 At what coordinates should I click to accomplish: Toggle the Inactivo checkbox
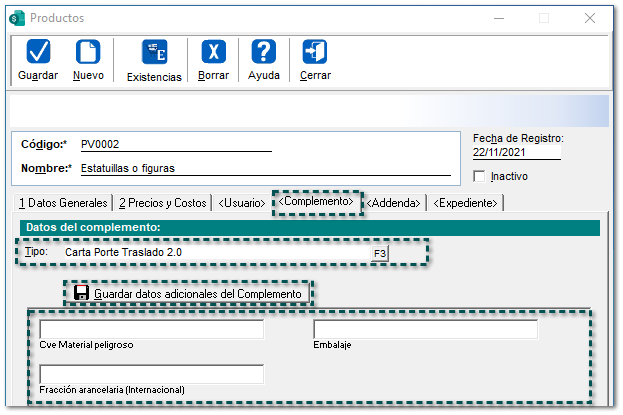pyautogui.click(x=479, y=176)
